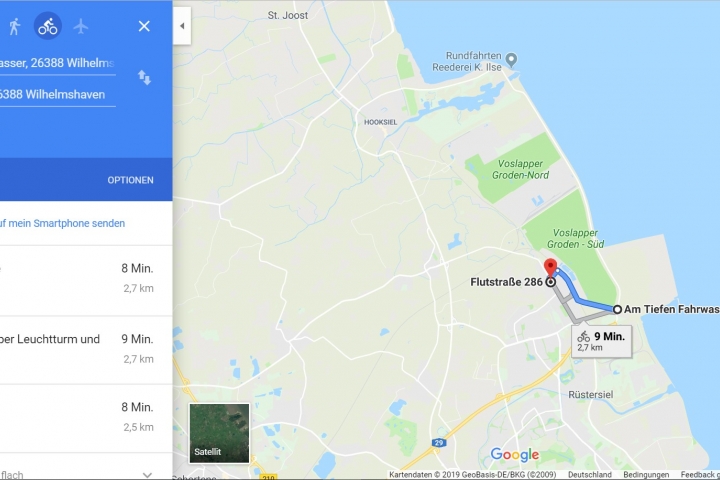Select the cycling travel mode icon

48,26
